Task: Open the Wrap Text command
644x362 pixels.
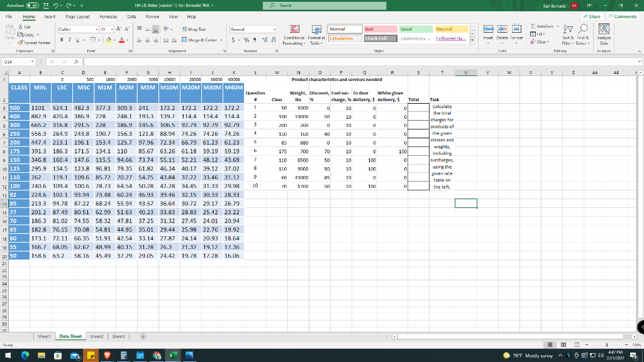Action: tap(194, 30)
